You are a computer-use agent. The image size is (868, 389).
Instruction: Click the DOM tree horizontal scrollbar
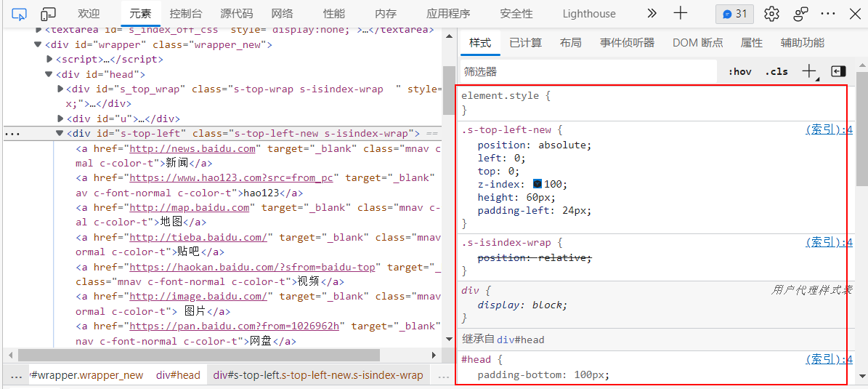click(x=199, y=356)
